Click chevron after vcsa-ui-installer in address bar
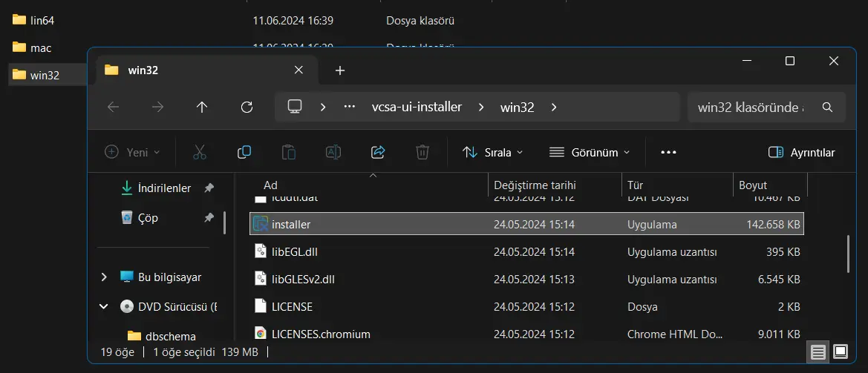 click(480, 108)
